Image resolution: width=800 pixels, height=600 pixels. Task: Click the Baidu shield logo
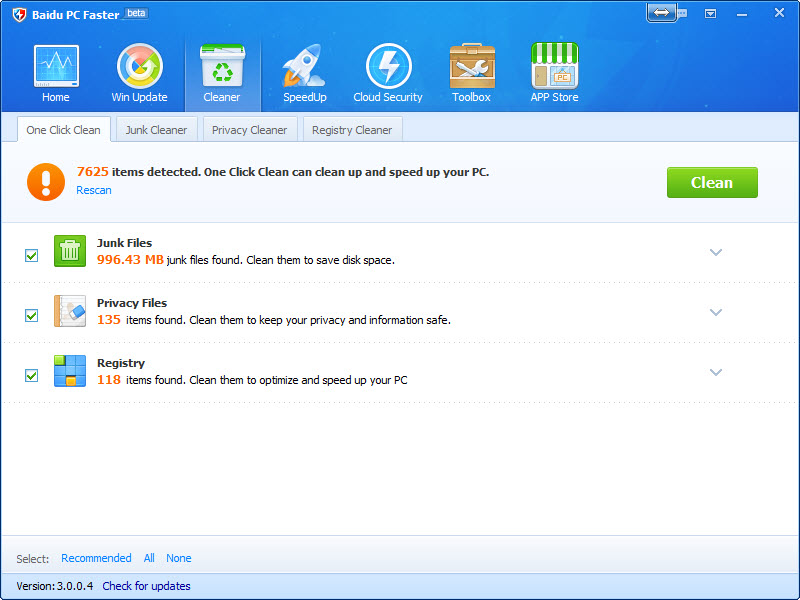coord(19,14)
